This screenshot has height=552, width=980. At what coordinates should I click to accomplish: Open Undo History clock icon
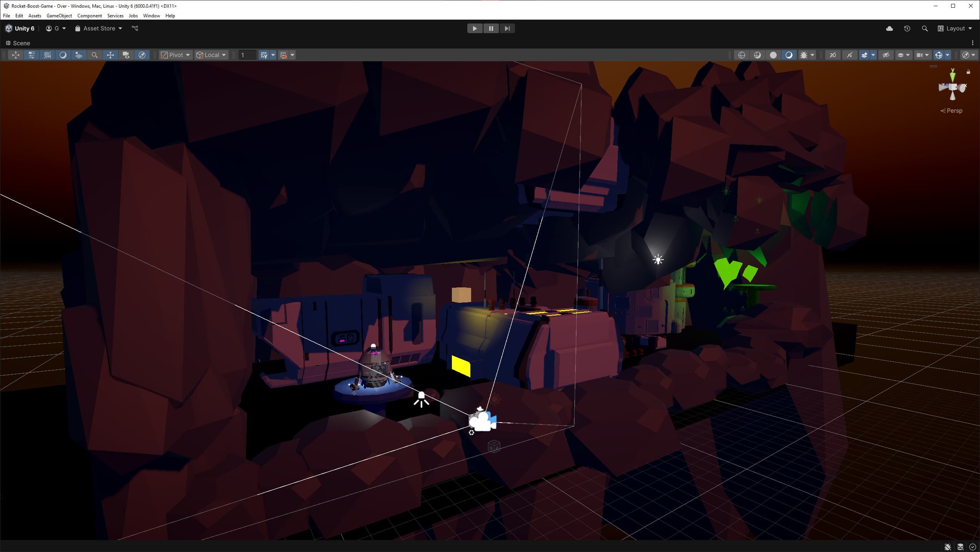pyautogui.click(x=907, y=29)
